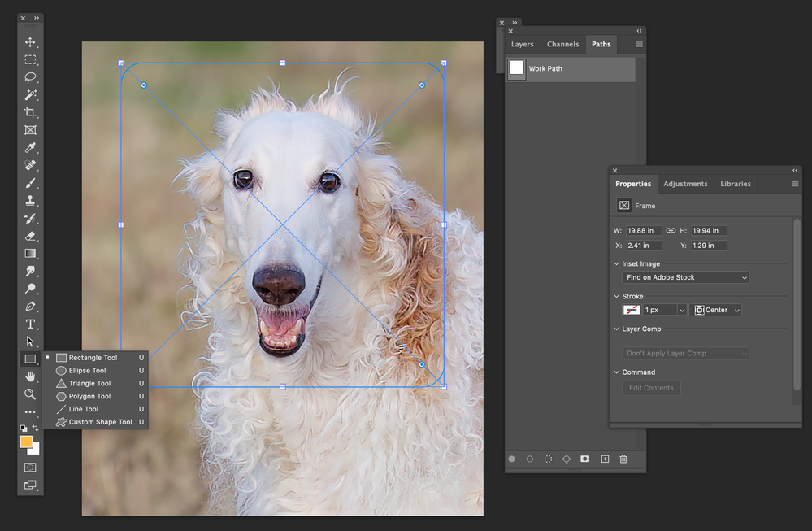Screen dimensions: 812x531
Task: Switch to the Properties tab
Action: [x=633, y=184]
